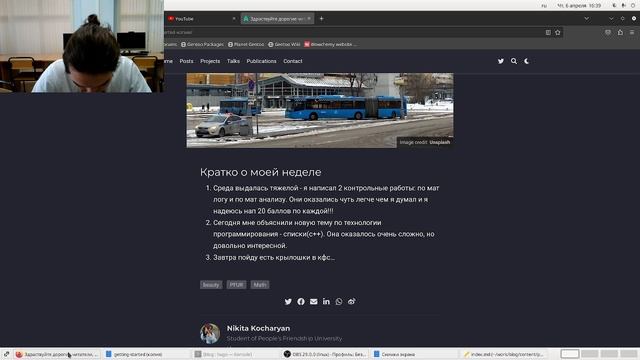Screen dimensions: 640x360
Task: Open the Twitter profile icon in site header
Action: 501,61
